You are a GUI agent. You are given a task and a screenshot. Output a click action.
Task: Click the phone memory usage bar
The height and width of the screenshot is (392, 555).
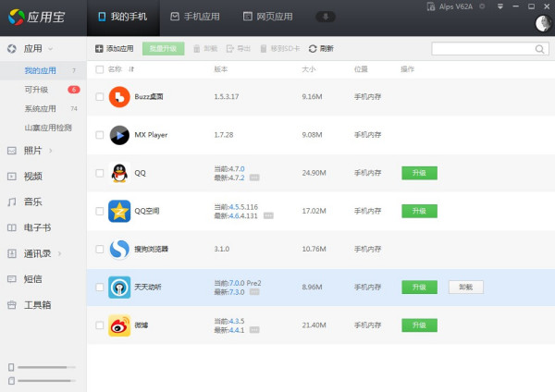coord(46,367)
